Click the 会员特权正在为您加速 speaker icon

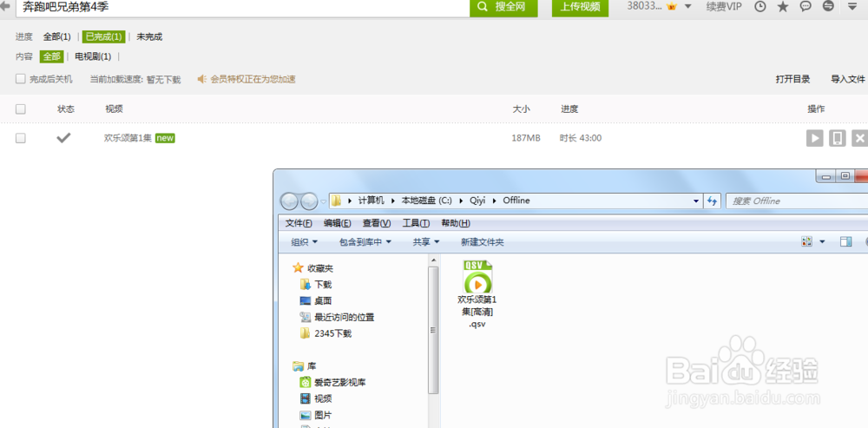[202, 79]
